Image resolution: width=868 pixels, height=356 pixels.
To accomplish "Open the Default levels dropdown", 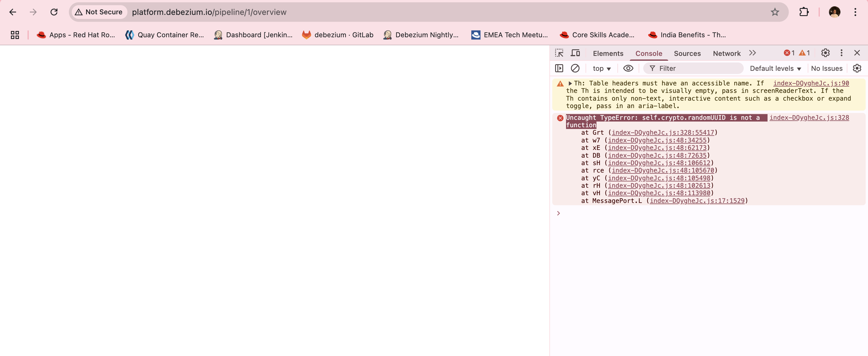I will (775, 68).
